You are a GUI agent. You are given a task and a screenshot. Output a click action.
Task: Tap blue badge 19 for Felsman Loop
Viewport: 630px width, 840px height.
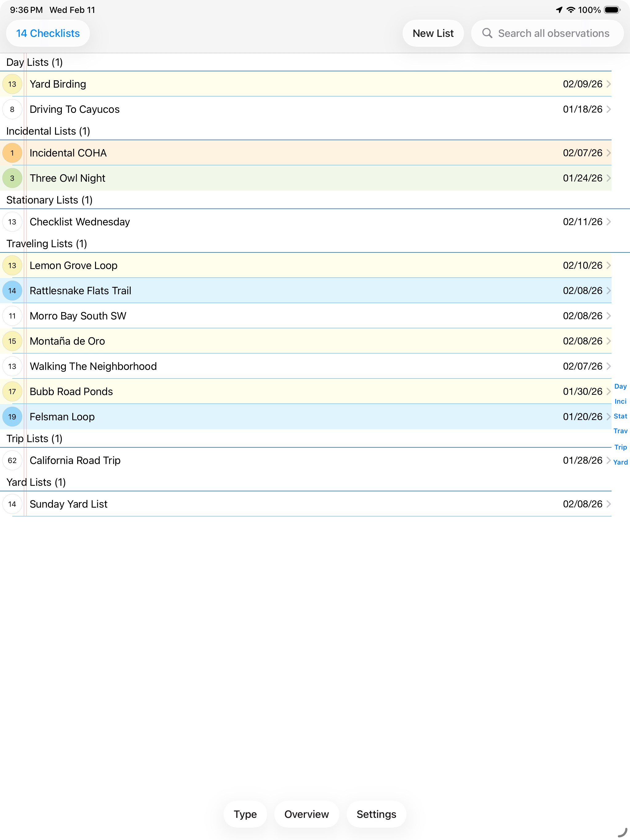[x=12, y=417]
